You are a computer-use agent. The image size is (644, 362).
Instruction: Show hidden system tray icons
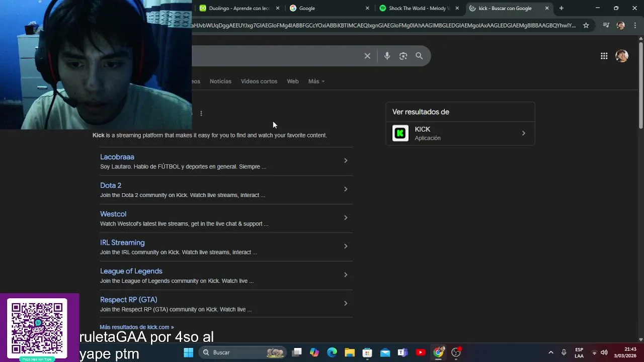[x=551, y=352]
